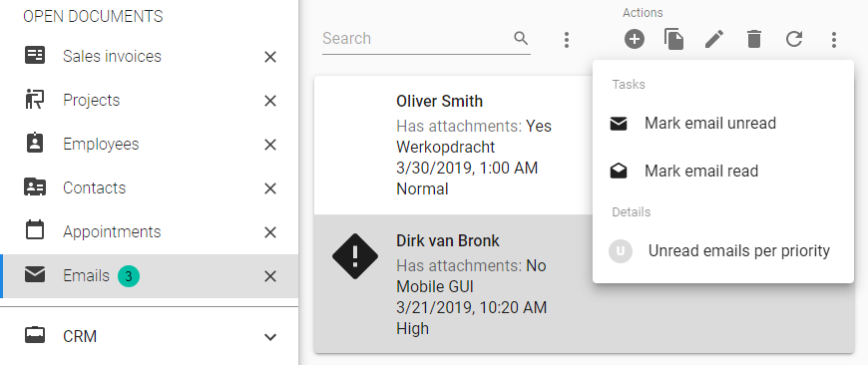Open the Actions overflow three-dots menu
Screen dimensions: 868x365
pyautogui.click(x=834, y=39)
